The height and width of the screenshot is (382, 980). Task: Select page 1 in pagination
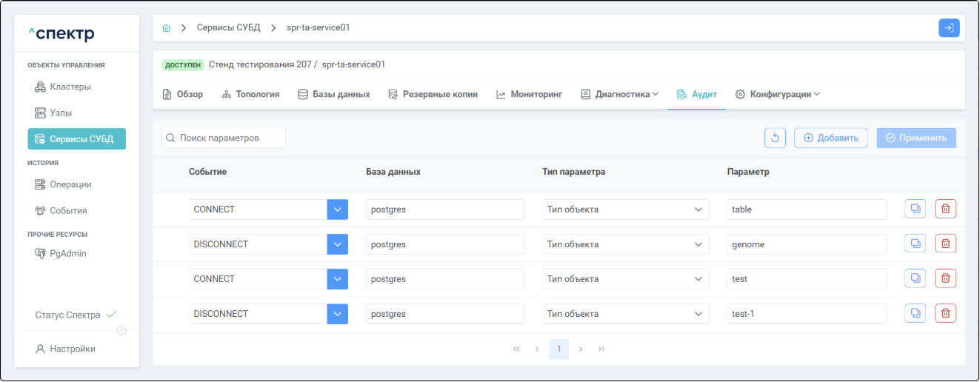point(559,349)
